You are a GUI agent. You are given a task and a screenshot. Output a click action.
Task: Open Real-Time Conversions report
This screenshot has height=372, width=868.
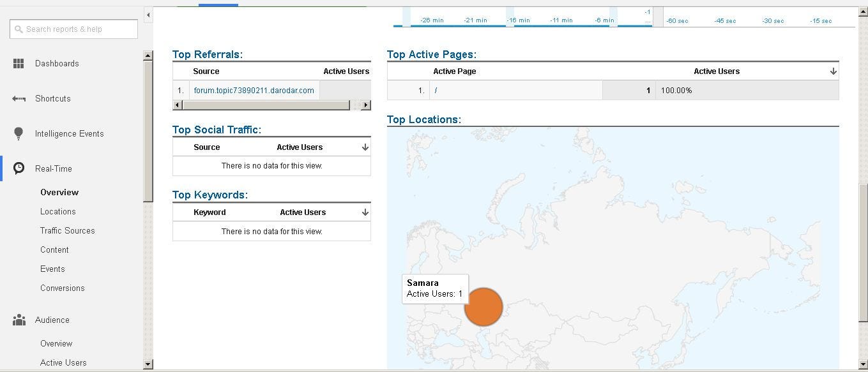click(63, 288)
